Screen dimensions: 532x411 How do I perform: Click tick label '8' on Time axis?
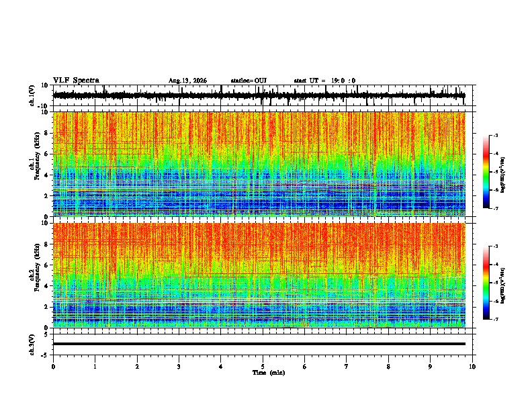pos(388,367)
